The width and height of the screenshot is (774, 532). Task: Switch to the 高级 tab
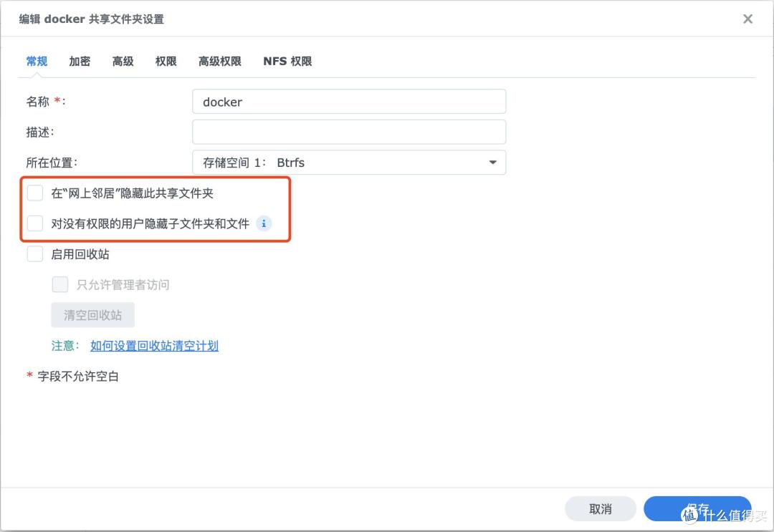coord(123,61)
